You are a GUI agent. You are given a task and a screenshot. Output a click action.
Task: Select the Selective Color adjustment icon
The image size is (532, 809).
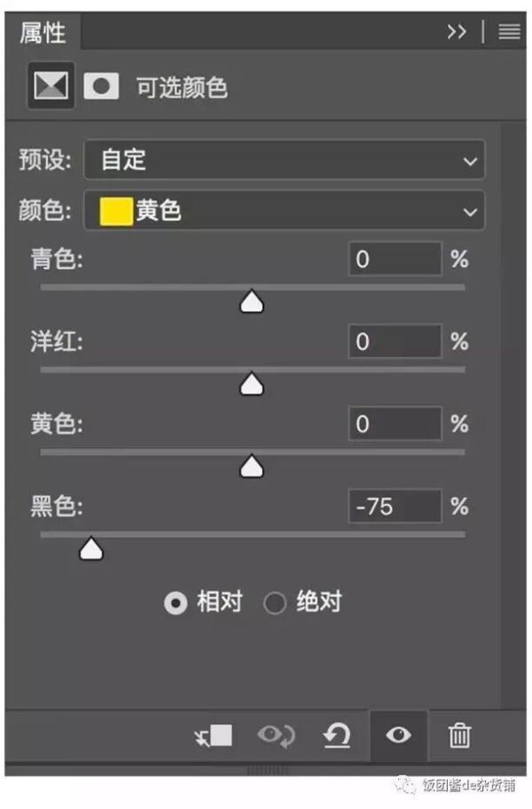coord(51,85)
